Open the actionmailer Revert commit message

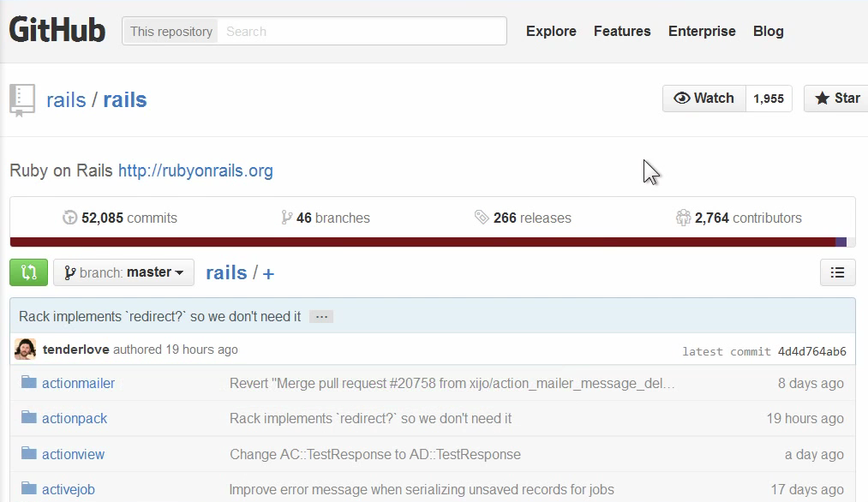452,383
